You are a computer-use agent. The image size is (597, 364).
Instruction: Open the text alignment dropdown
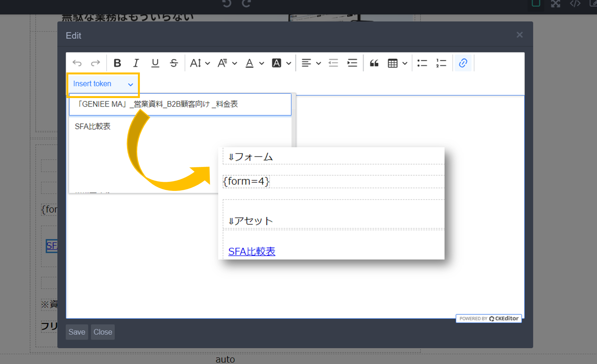click(x=311, y=63)
